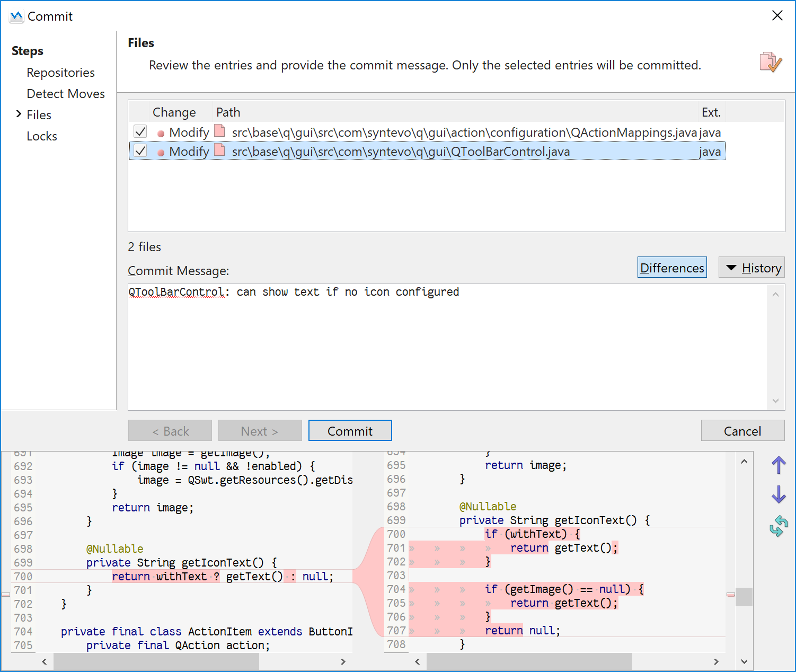Click the Commit dialog icon in the title bar
The image size is (796, 672).
pyautogui.click(x=15, y=16)
